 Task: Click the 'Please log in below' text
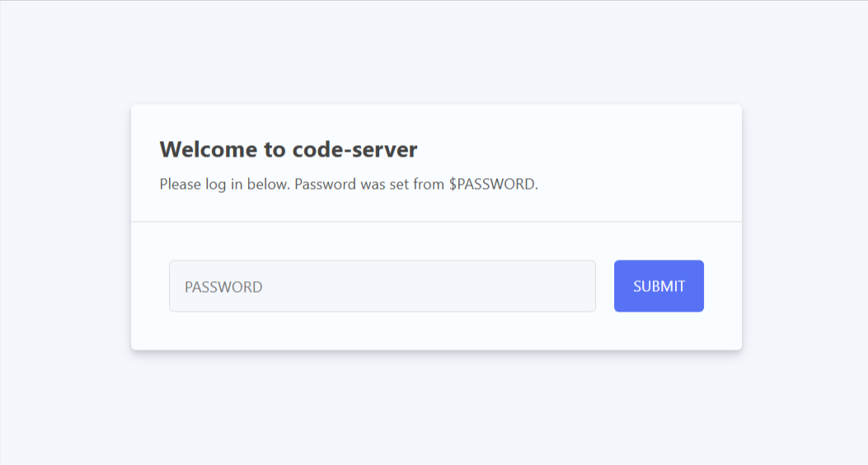224,184
